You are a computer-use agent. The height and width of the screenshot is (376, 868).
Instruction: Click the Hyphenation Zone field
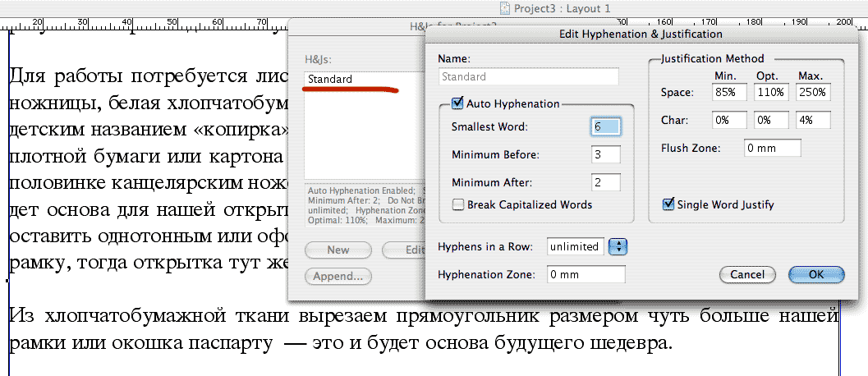point(586,274)
